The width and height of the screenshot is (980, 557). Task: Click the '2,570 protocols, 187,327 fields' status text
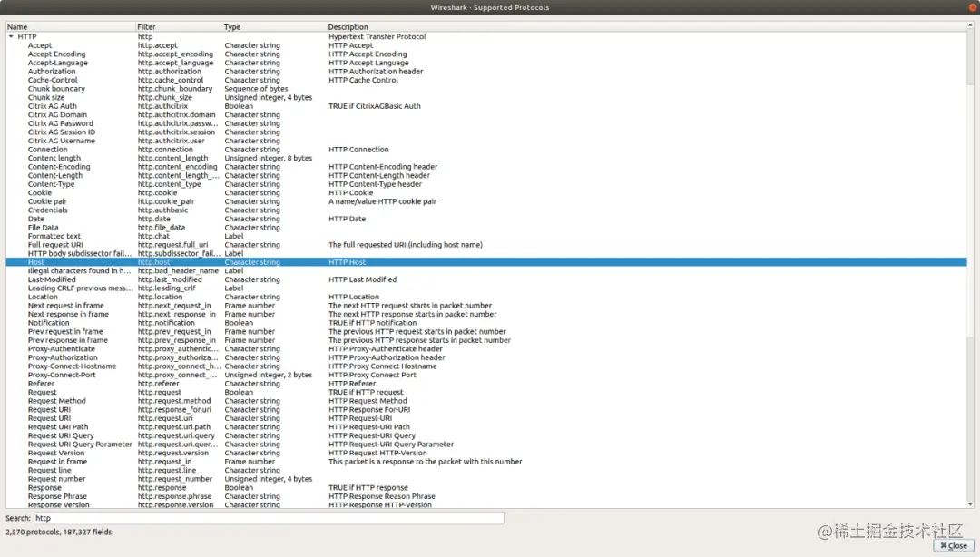tap(60, 532)
